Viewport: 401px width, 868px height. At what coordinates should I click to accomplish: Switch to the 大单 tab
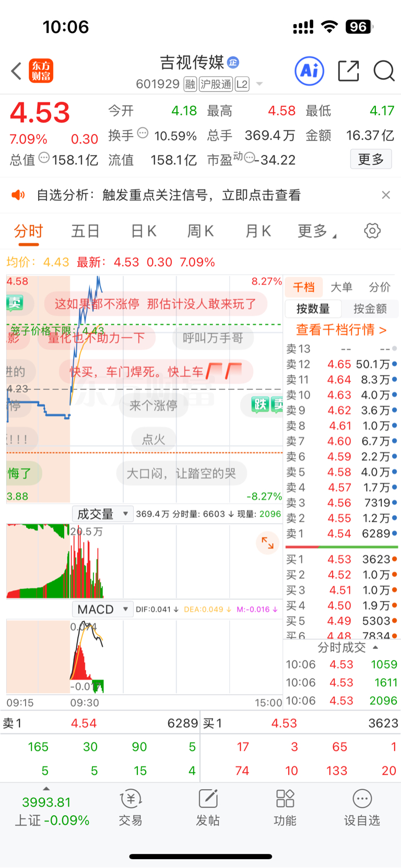click(x=341, y=287)
